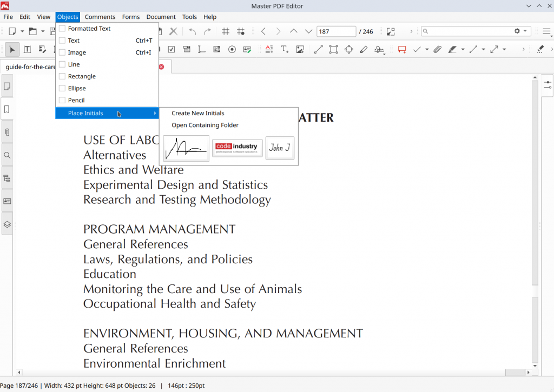Toggle grid display on the page
Screen dimensions: 554x392
point(226,31)
